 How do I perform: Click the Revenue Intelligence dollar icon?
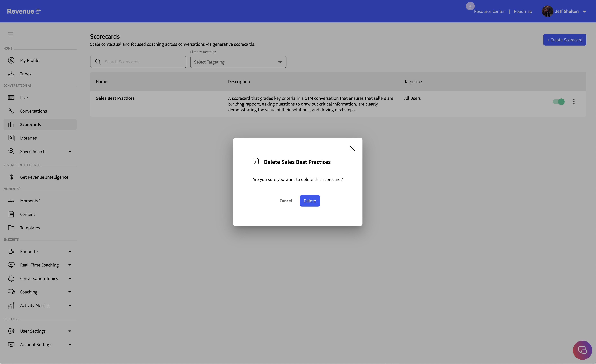coord(11,177)
